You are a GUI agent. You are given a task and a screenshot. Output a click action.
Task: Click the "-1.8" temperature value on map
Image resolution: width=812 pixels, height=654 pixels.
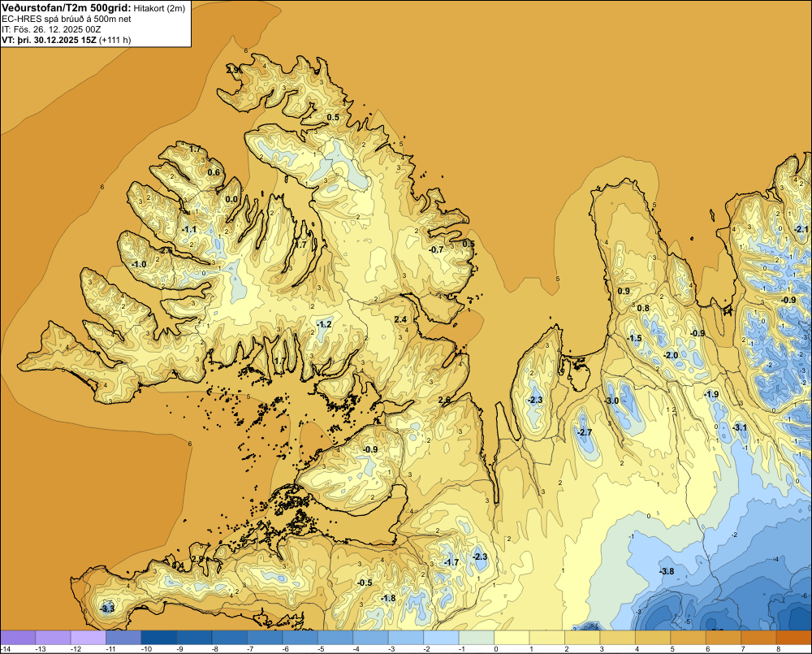coord(388,598)
